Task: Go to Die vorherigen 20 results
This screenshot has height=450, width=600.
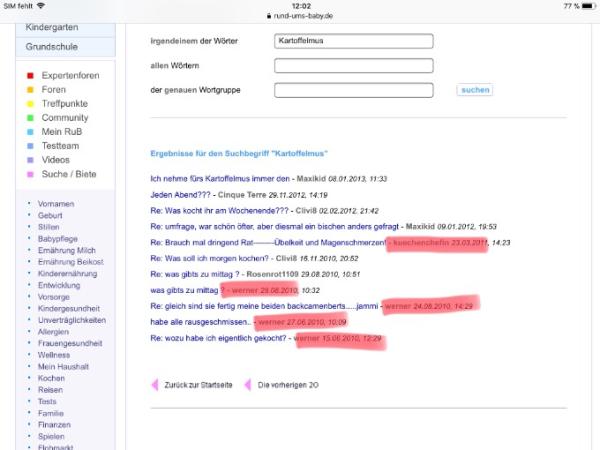Action: [x=288, y=385]
